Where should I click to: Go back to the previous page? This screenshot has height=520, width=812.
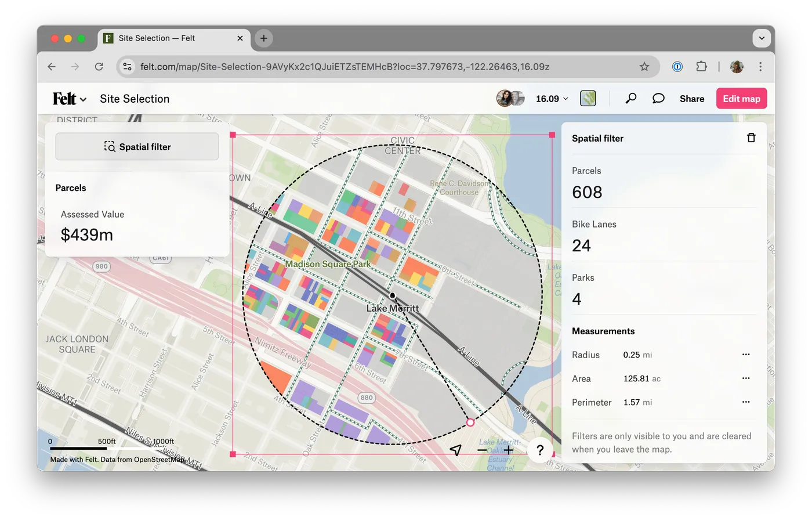[x=52, y=67]
